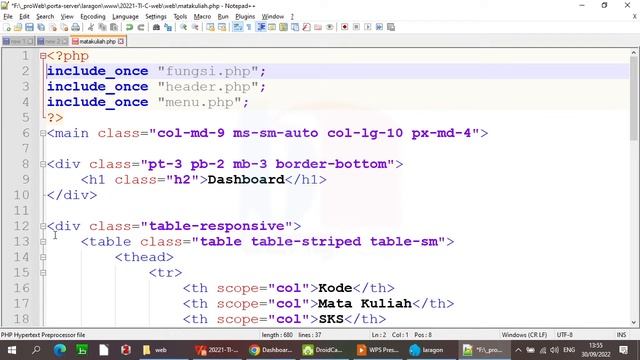Collapse the div fold on line 8
This screenshot has height=360, width=640.
coord(43,164)
